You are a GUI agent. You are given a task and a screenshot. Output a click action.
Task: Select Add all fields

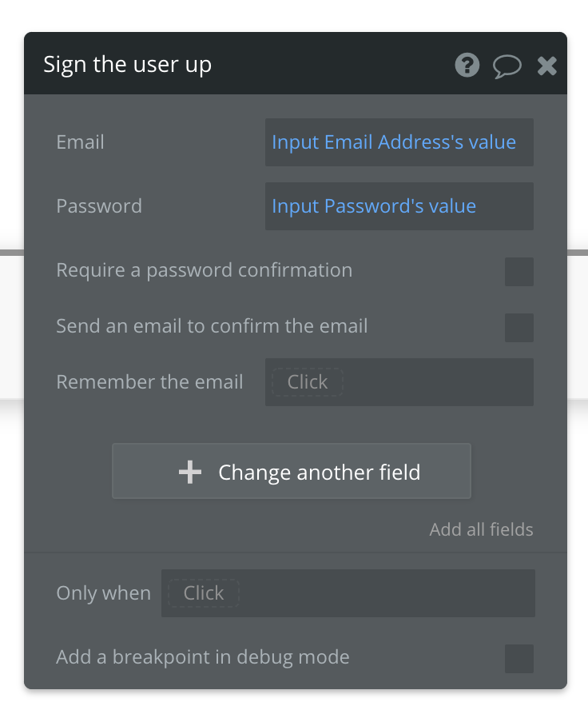(480, 529)
